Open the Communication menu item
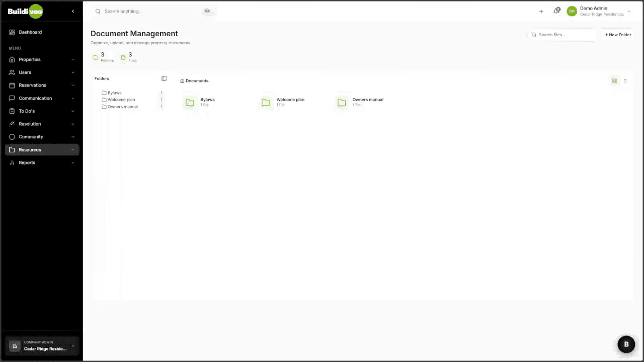The width and height of the screenshot is (644, 362). click(35, 99)
